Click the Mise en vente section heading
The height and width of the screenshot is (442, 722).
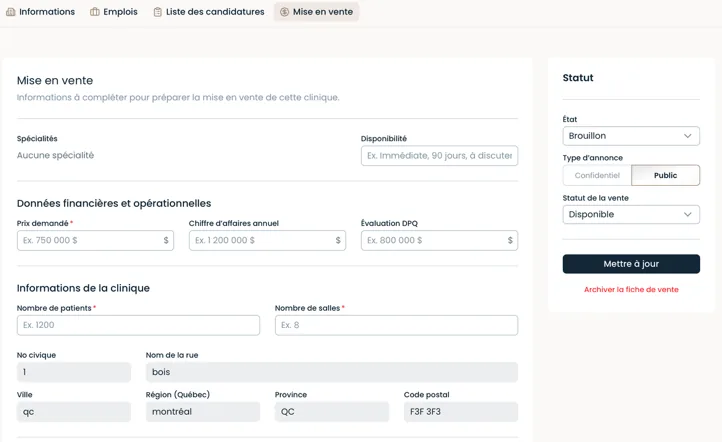coord(55,81)
